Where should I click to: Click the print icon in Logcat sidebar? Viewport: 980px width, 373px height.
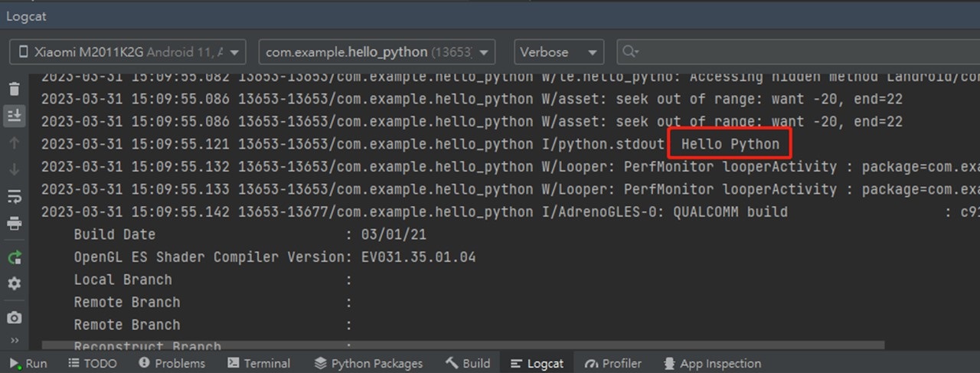tap(15, 224)
